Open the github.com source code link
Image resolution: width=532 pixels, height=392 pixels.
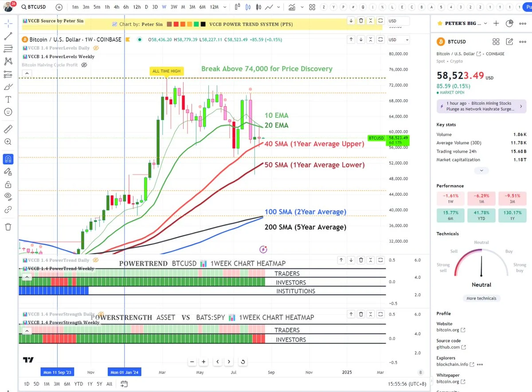click(x=451, y=347)
